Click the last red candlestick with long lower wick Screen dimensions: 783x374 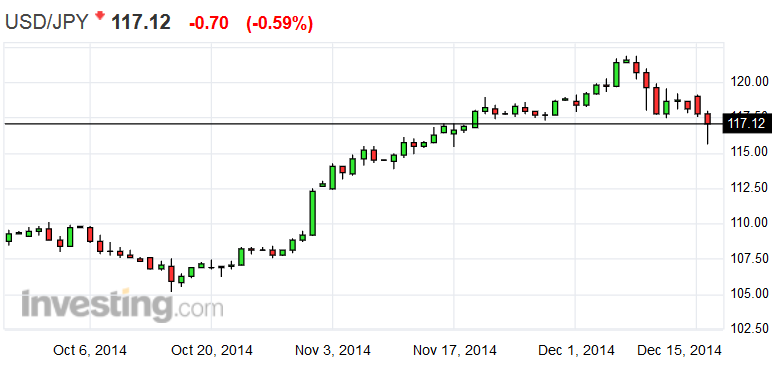click(708, 128)
